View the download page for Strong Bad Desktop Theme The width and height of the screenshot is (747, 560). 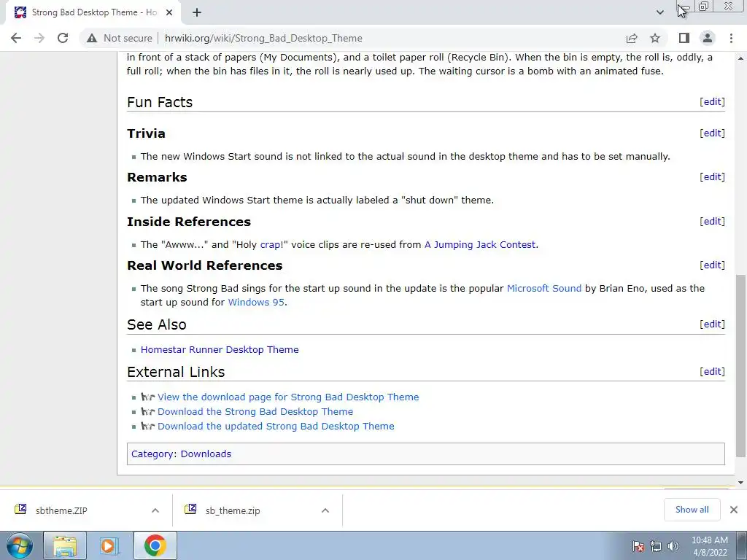click(x=288, y=397)
